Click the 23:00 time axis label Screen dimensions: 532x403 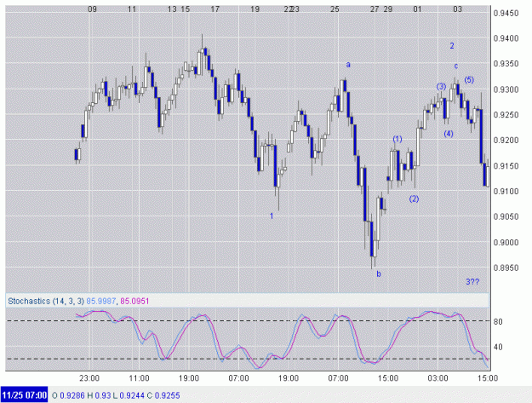89,378
